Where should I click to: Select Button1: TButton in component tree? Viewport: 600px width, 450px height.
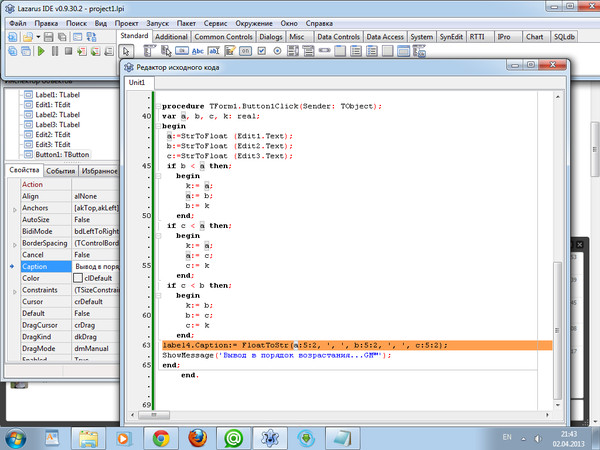62,156
